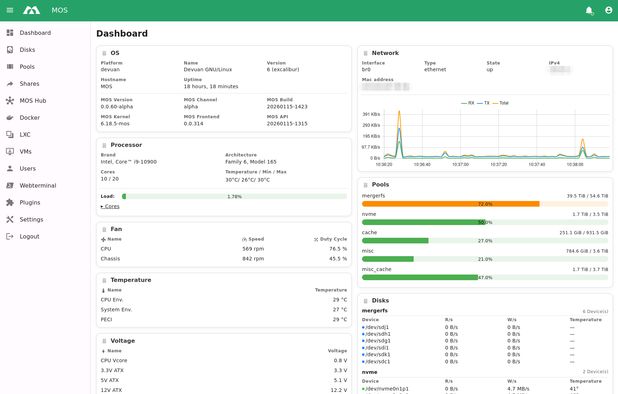Click the VMs monitor icon
This screenshot has width=618, height=394.
[10, 151]
